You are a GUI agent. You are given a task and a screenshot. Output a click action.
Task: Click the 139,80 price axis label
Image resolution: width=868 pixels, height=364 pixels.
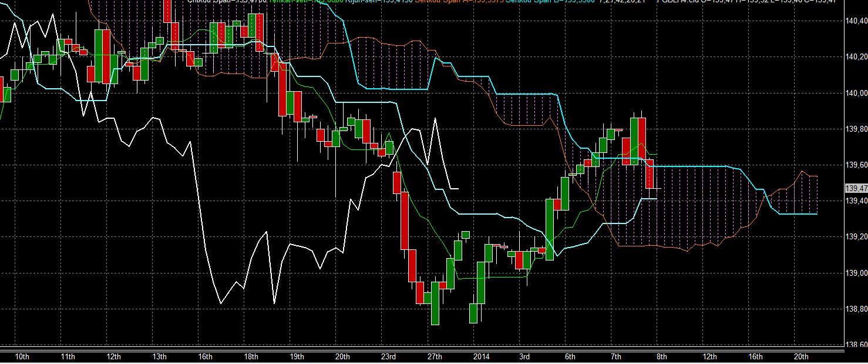[x=856, y=129]
